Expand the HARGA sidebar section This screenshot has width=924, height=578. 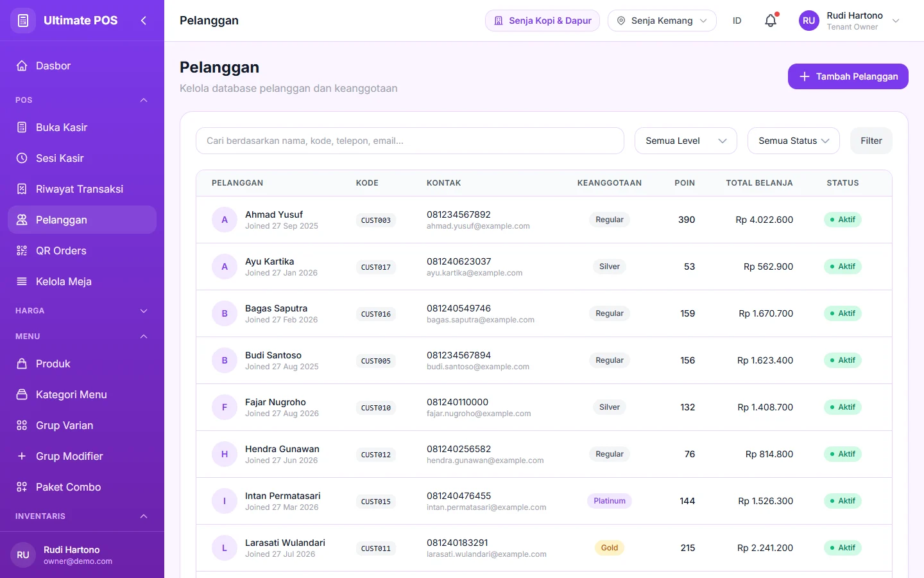click(144, 311)
